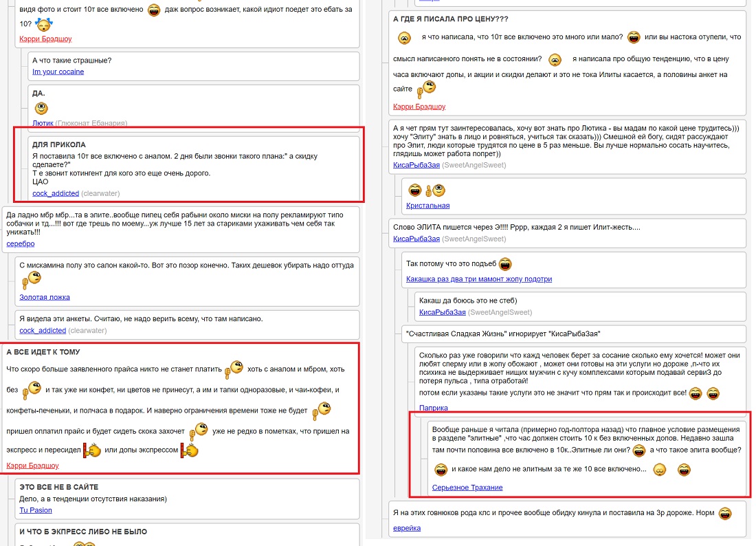The width and height of the screenshot is (756, 546).
Task: Click the thumbs-down emoji above the Золотая ложка link
Action: 32,280
